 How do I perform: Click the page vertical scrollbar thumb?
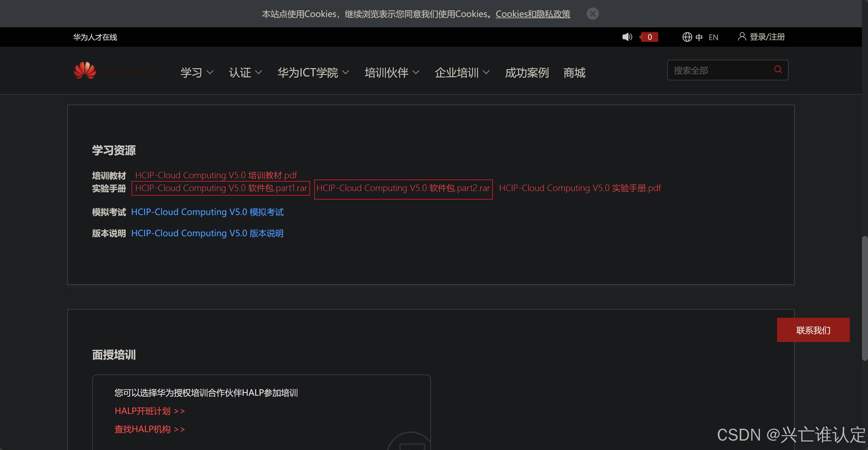click(865, 298)
